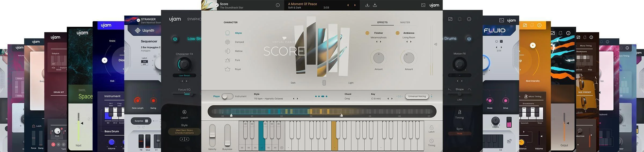Image resolution: width=644 pixels, height=152 pixels.
Task: Select the Abyss character icon
Action: coord(228,33)
